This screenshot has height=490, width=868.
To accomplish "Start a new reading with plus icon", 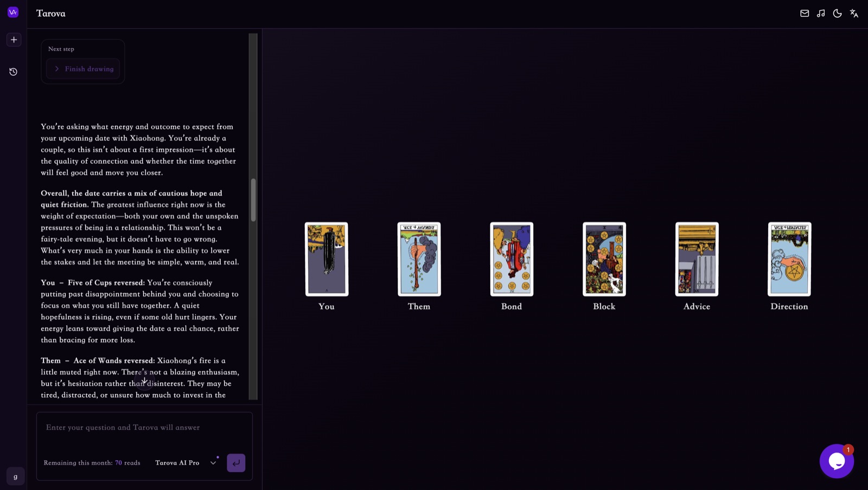I will 14,40.
